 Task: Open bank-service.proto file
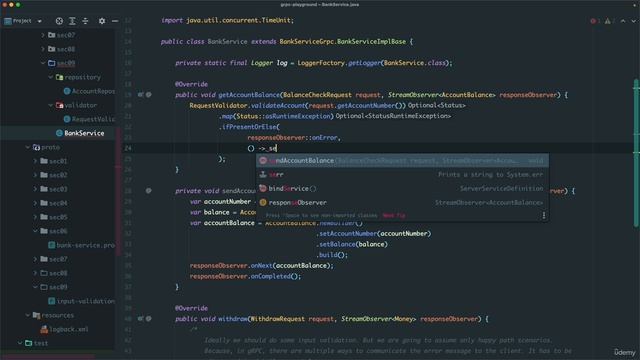click(x=82, y=245)
